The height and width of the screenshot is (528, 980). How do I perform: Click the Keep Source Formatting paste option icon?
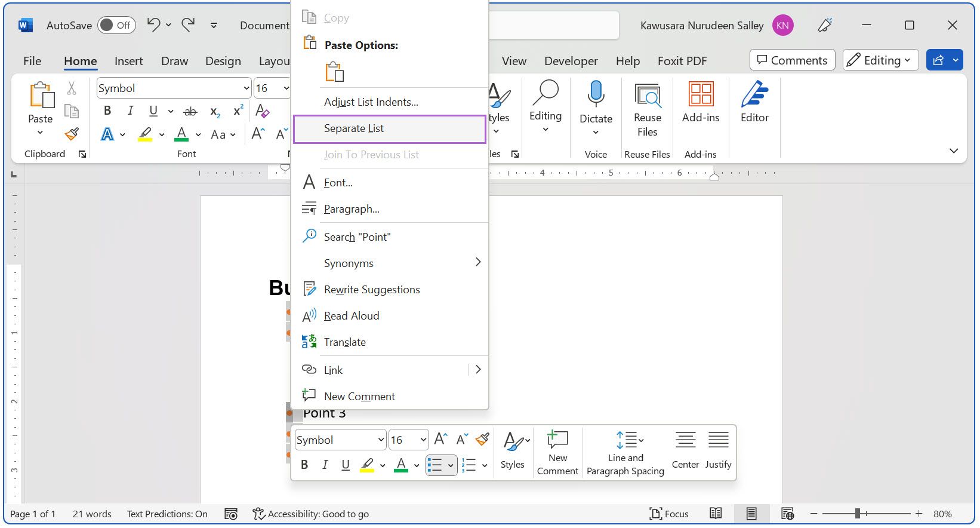(x=334, y=72)
